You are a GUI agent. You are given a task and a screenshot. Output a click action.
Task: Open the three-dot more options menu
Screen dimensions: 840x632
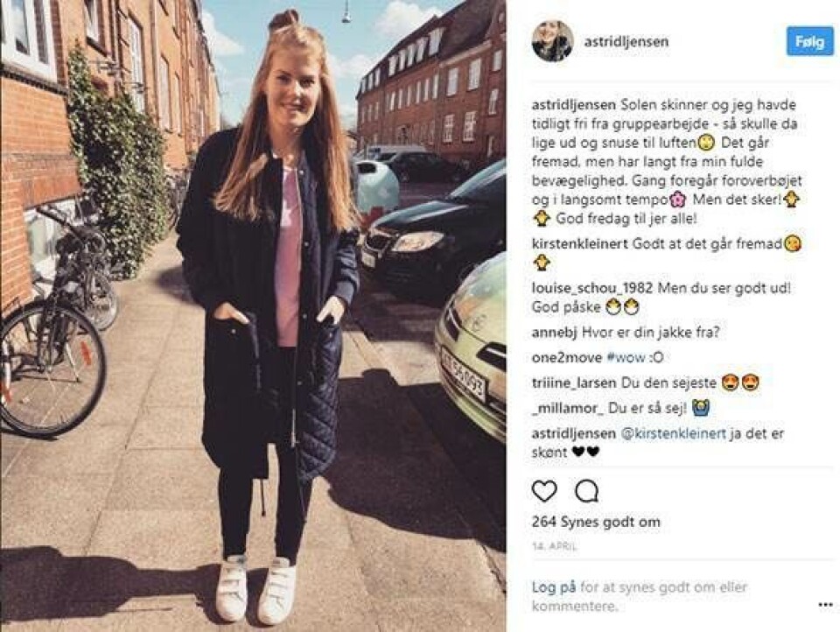click(x=825, y=605)
